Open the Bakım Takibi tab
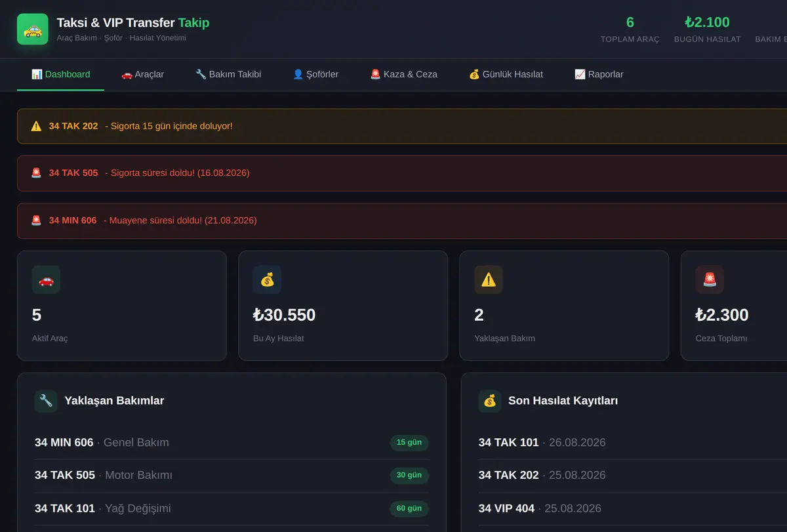The image size is (787, 532). tap(228, 74)
